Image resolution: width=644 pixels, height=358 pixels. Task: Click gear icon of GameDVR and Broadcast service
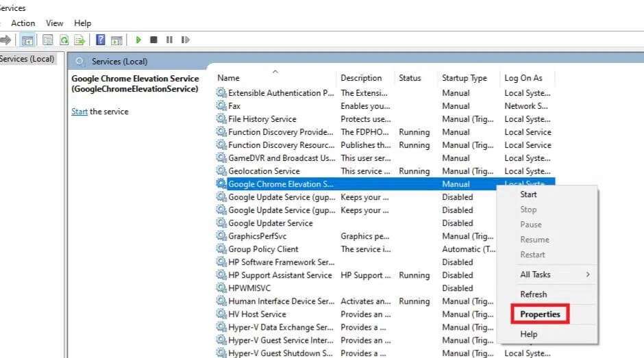coord(221,157)
